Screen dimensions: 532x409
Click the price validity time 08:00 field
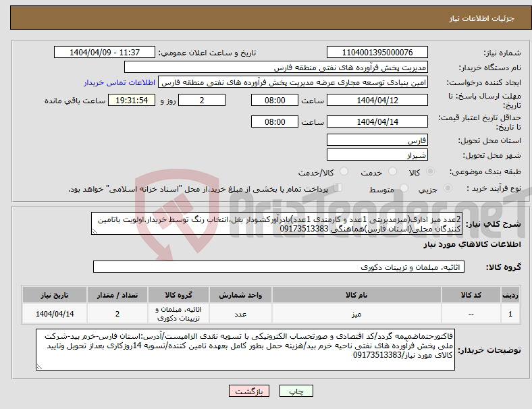click(x=275, y=121)
